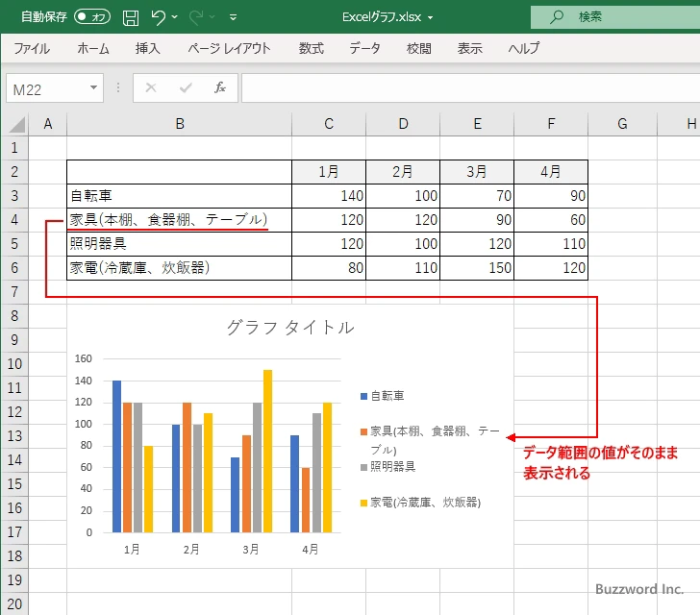The width and height of the screenshot is (700, 615).
Task: Open the 表示 tab
Action: [x=469, y=48]
